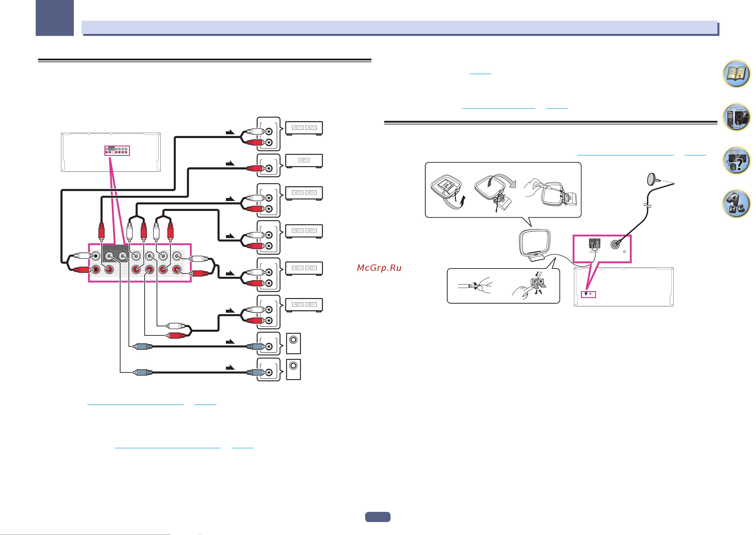Open the book-shaped contents icon
Viewport: 756px width, 535px height.
(x=736, y=74)
